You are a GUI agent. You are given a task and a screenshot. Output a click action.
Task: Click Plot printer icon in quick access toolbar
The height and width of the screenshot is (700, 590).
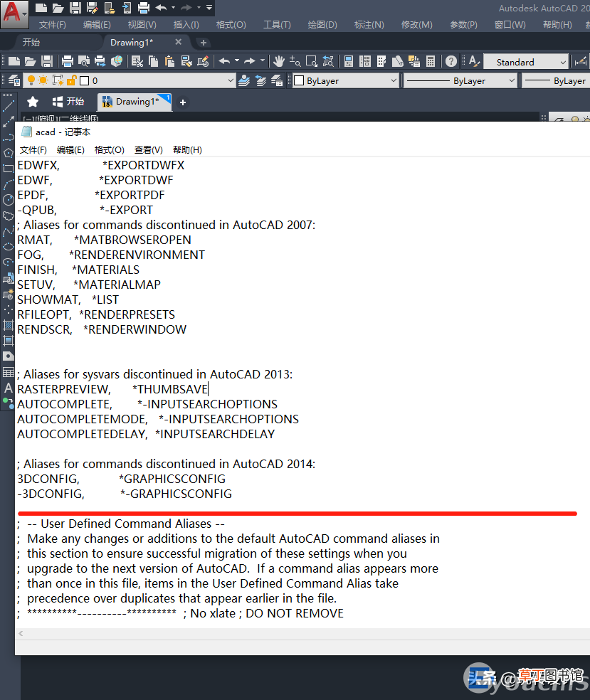coord(143,8)
